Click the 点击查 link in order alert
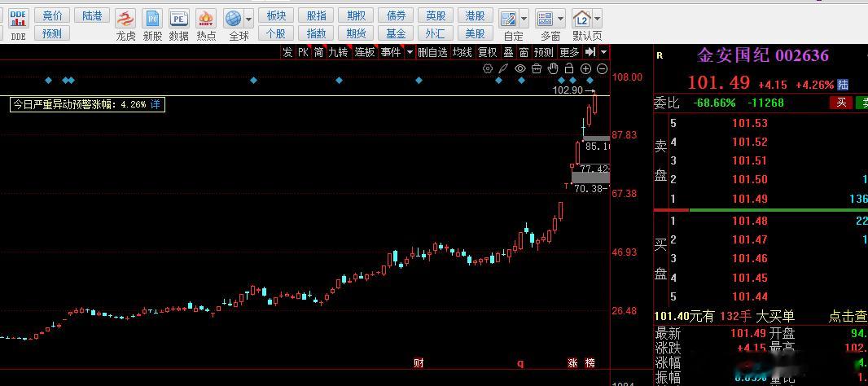Screen dimensions: 868x386 click(x=848, y=316)
